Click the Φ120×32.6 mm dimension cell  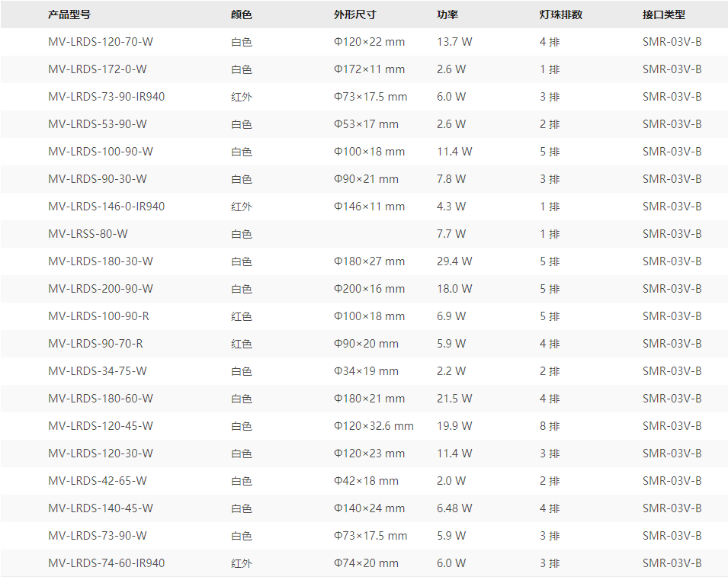coord(374,426)
